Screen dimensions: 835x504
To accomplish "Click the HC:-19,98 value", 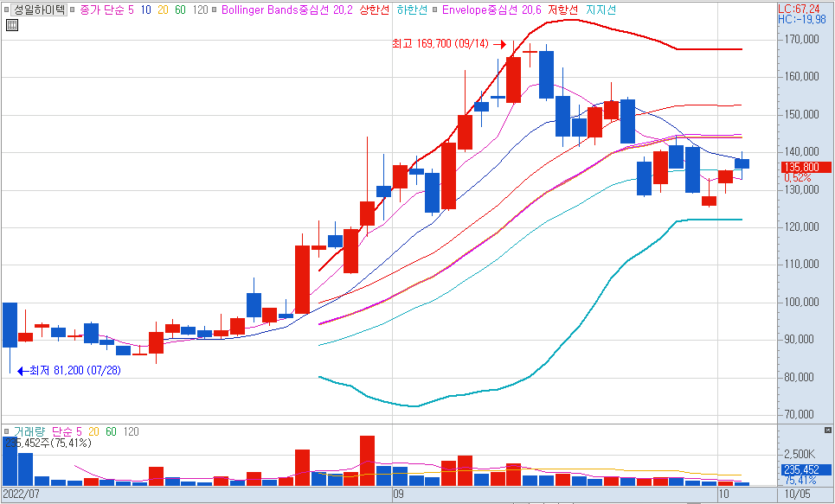I will click(x=802, y=19).
